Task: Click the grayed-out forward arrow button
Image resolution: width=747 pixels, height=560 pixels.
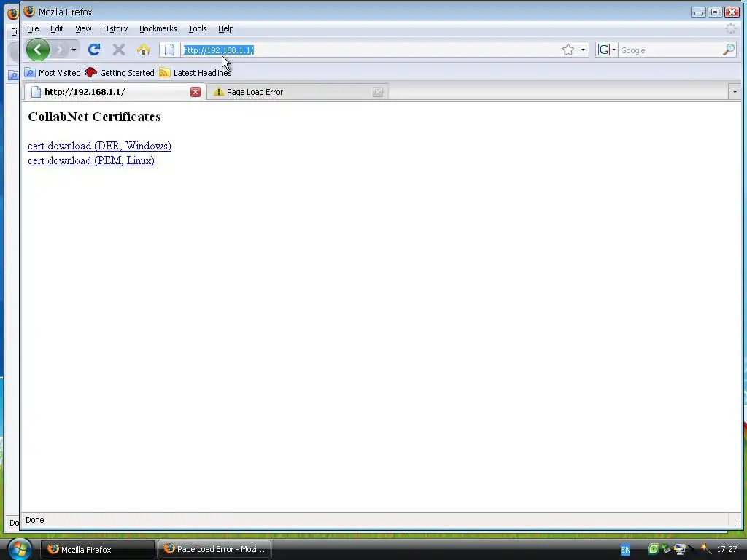Action: tap(60, 50)
